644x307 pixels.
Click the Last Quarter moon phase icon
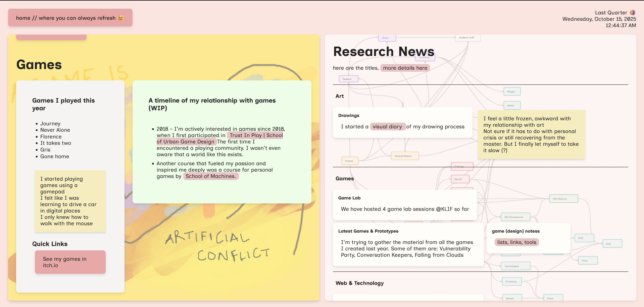point(633,13)
